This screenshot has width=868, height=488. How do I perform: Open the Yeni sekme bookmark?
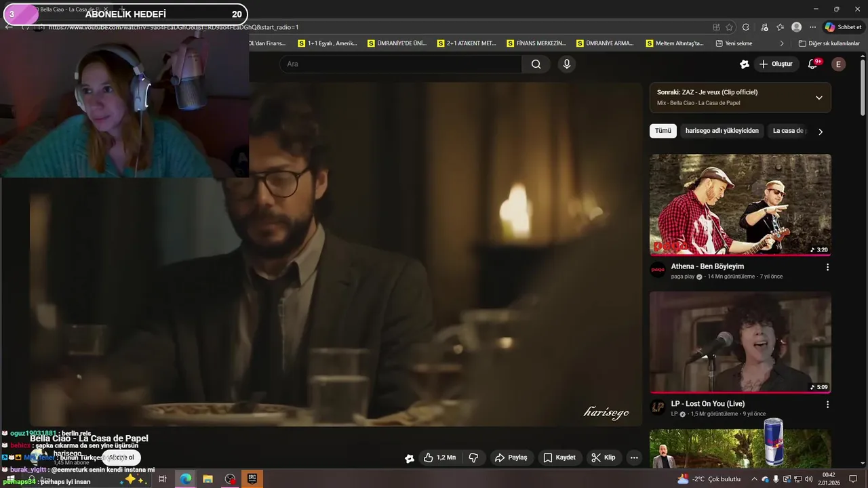734,43
